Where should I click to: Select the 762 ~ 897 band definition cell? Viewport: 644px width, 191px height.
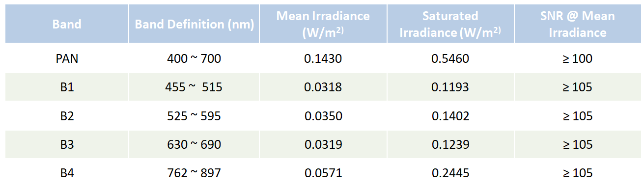[194, 173]
